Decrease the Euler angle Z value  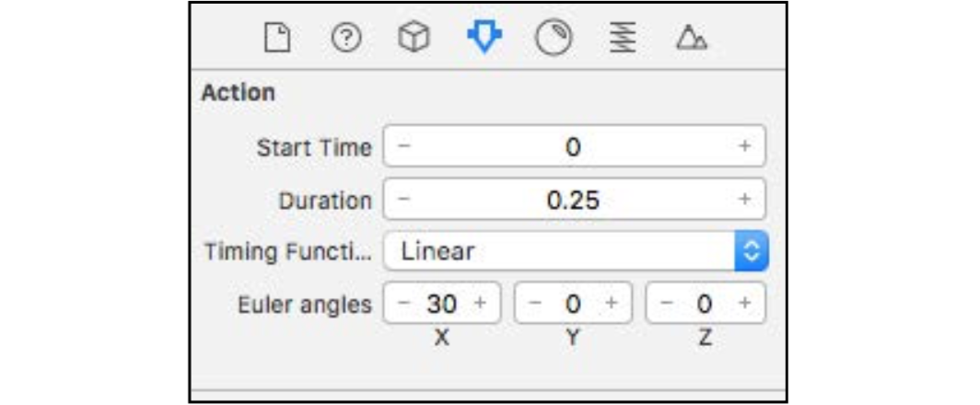(667, 303)
